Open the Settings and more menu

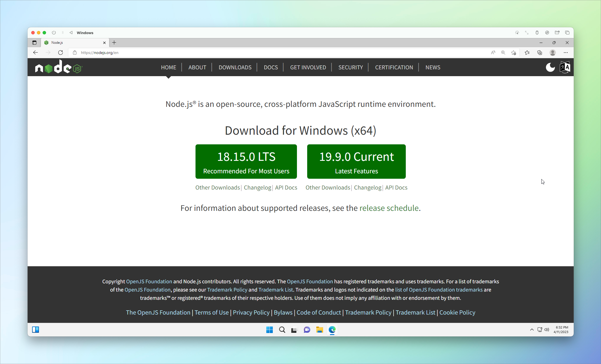[x=565, y=53]
